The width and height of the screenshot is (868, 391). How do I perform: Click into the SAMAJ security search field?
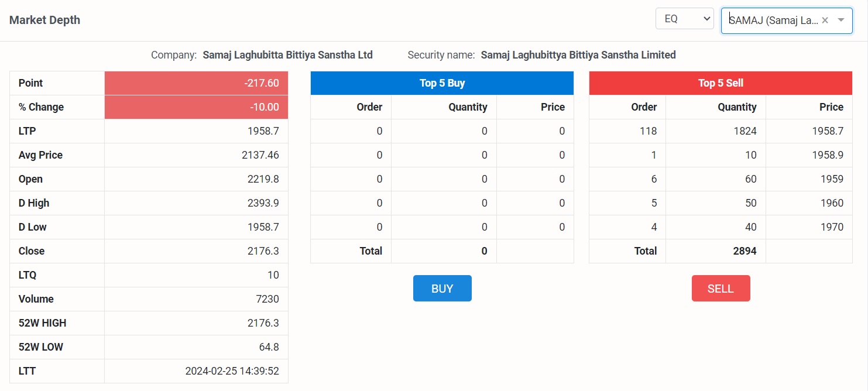(x=773, y=20)
